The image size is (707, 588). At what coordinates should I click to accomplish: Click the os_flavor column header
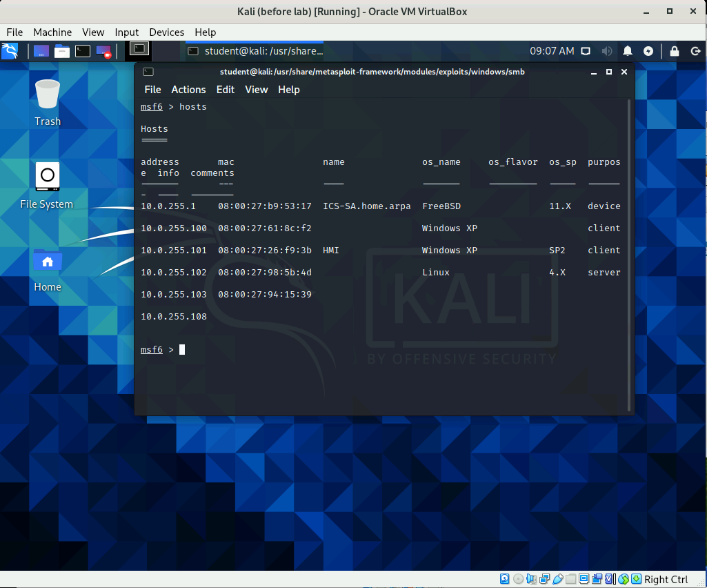(513, 162)
